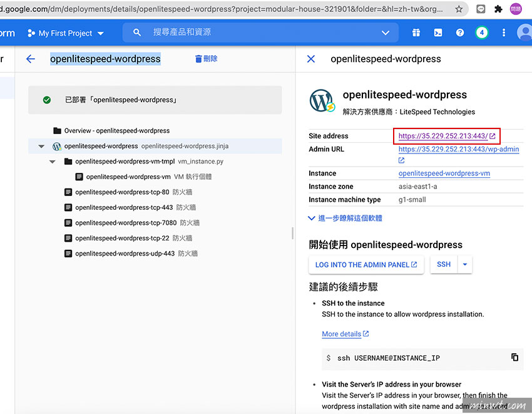
Task: Click 解決方案供應商:LiteSpeed Technologies text
Action: 409,111
